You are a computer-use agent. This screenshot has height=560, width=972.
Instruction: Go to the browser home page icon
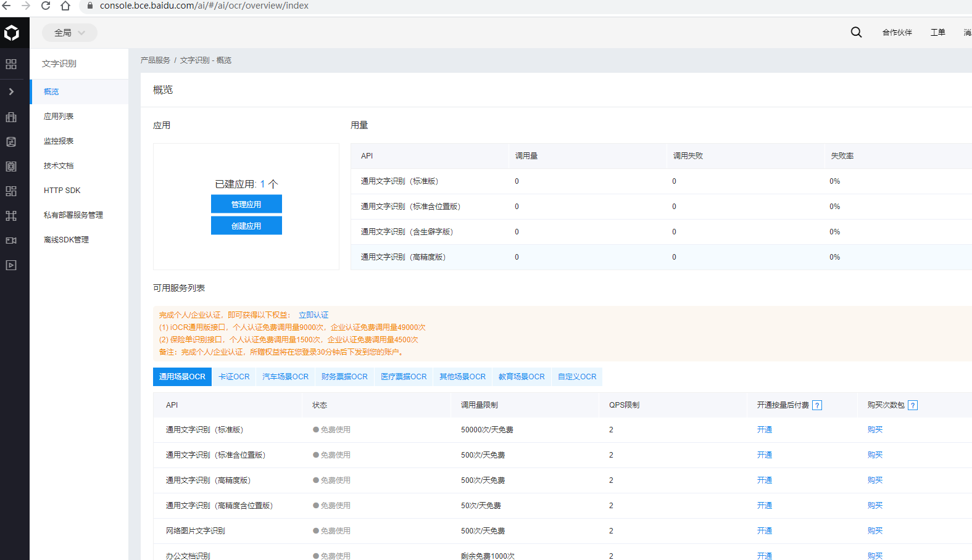(65, 6)
